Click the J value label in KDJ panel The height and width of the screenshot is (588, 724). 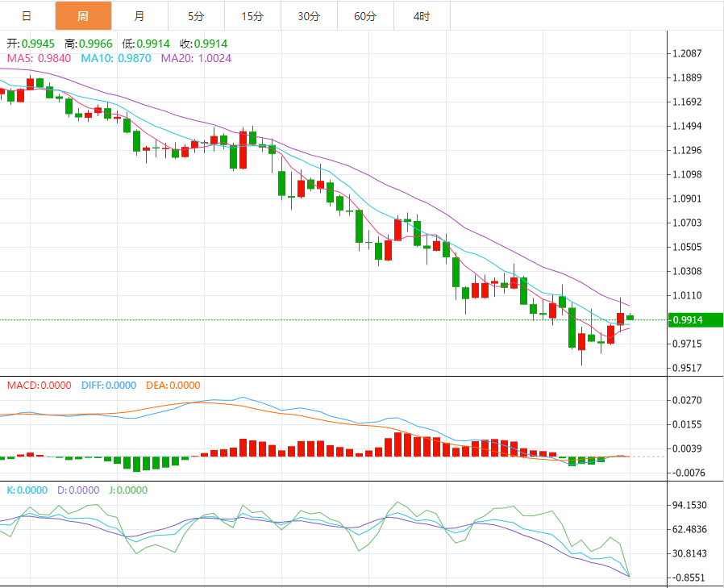coord(127,490)
